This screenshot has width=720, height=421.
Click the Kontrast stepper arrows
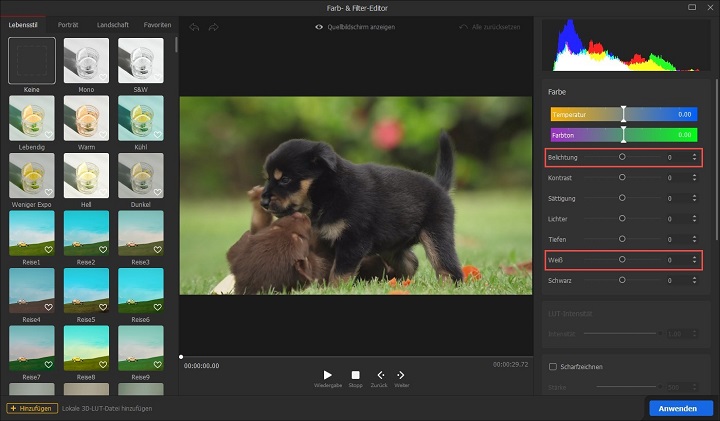(694, 177)
